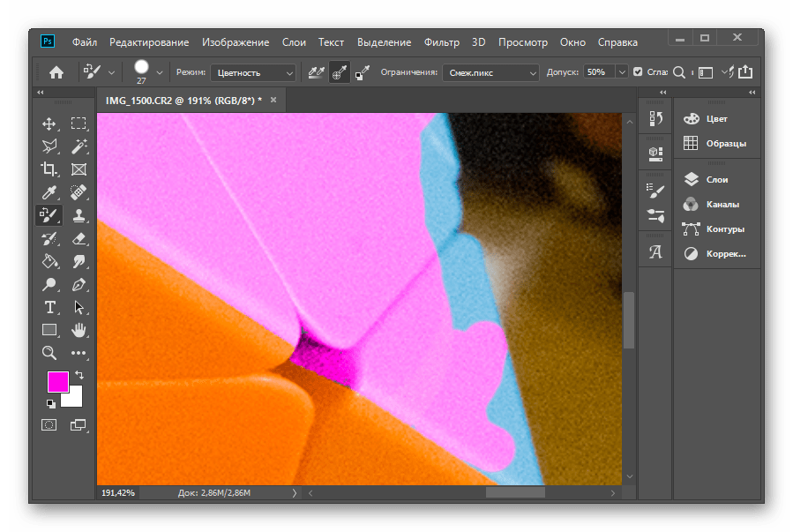793x532 pixels.
Task: Open the Edit Toolbar three-dots button
Action: pos(79,353)
